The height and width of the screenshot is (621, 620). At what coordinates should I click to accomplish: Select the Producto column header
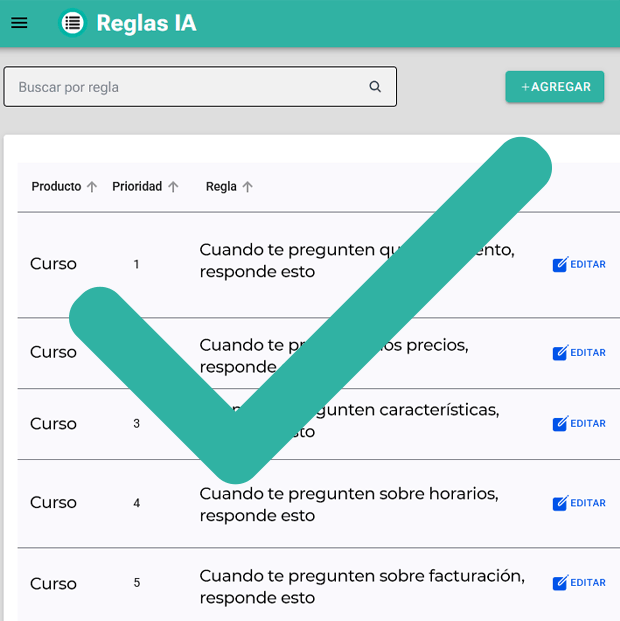coord(56,187)
